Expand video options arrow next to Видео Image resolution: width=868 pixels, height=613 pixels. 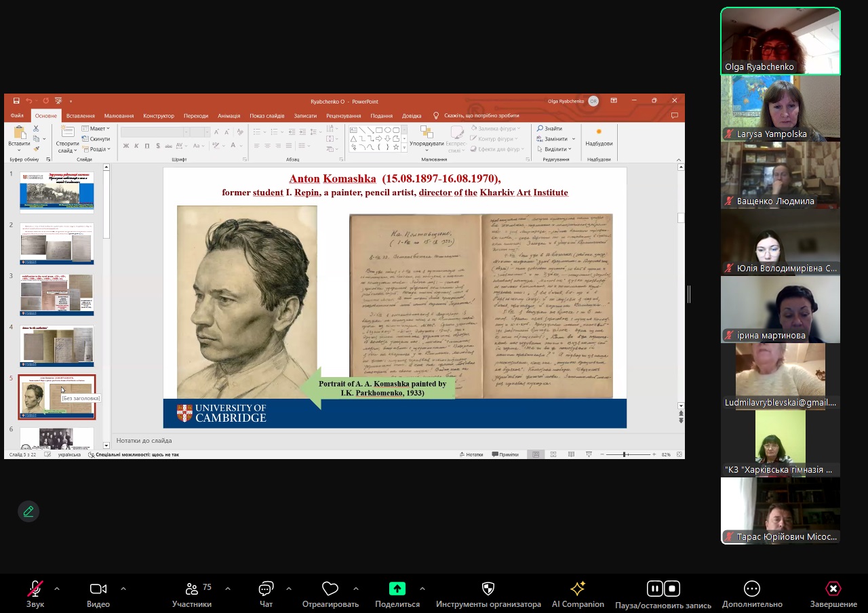click(x=123, y=589)
